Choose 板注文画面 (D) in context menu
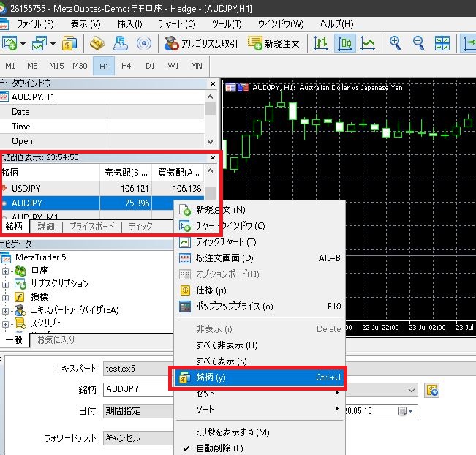Image resolution: width=476 pixels, height=455 pixels. 260,258
